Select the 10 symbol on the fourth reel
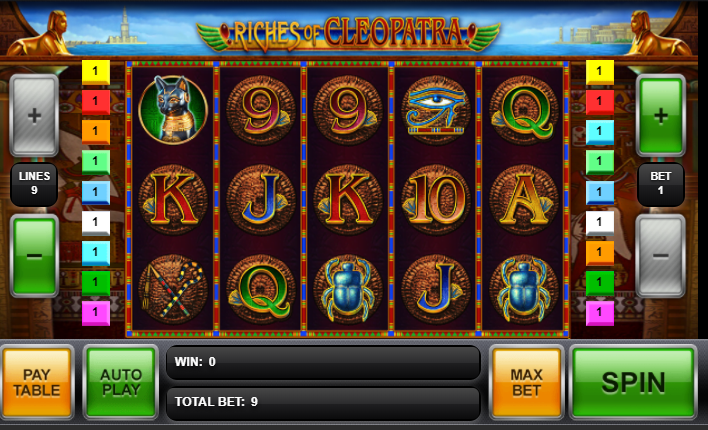This screenshot has height=430, width=708. (x=436, y=200)
